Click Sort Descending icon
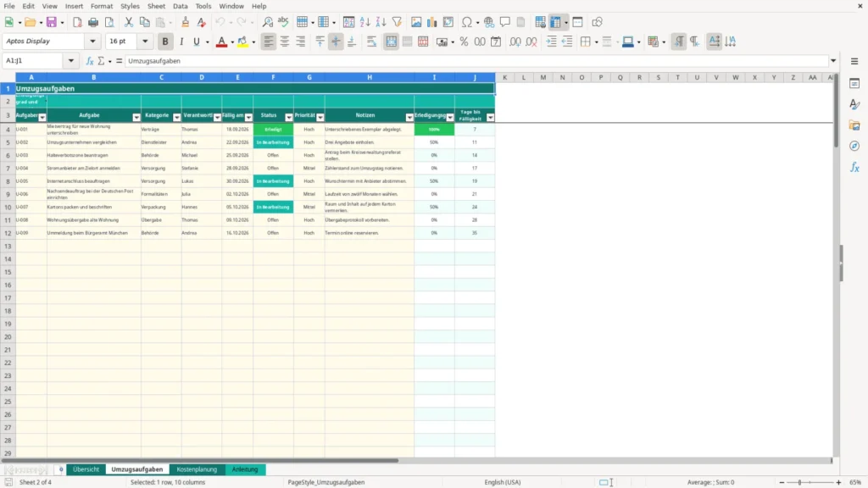Image resolution: width=868 pixels, height=488 pixels. coord(381,22)
